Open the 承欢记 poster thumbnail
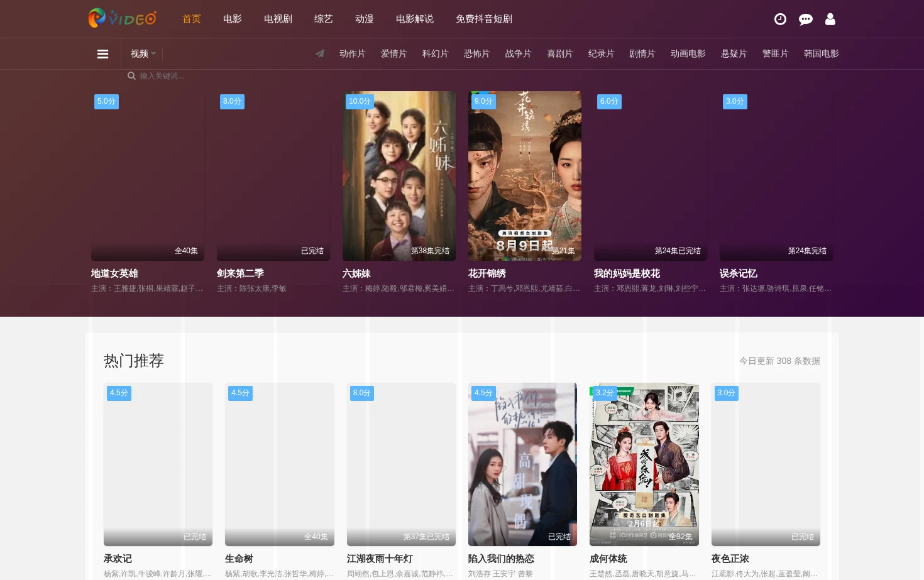This screenshot has height=580, width=924. (x=158, y=464)
